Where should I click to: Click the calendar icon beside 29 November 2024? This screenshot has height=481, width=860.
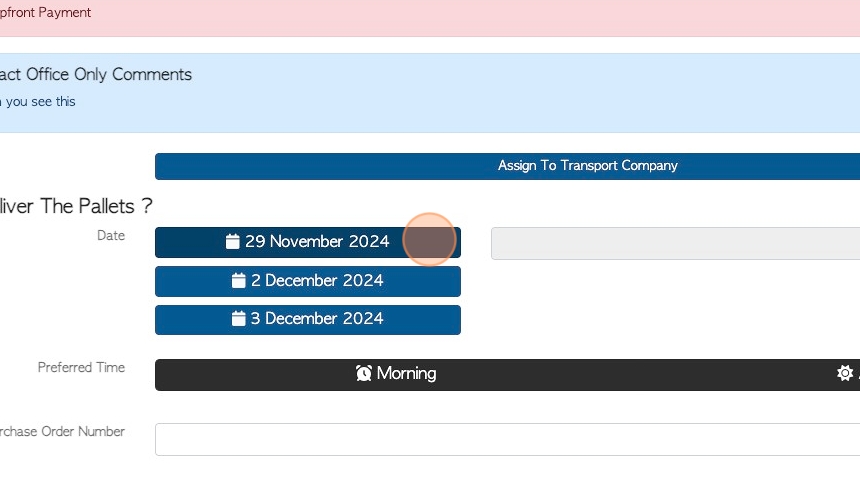coord(233,241)
